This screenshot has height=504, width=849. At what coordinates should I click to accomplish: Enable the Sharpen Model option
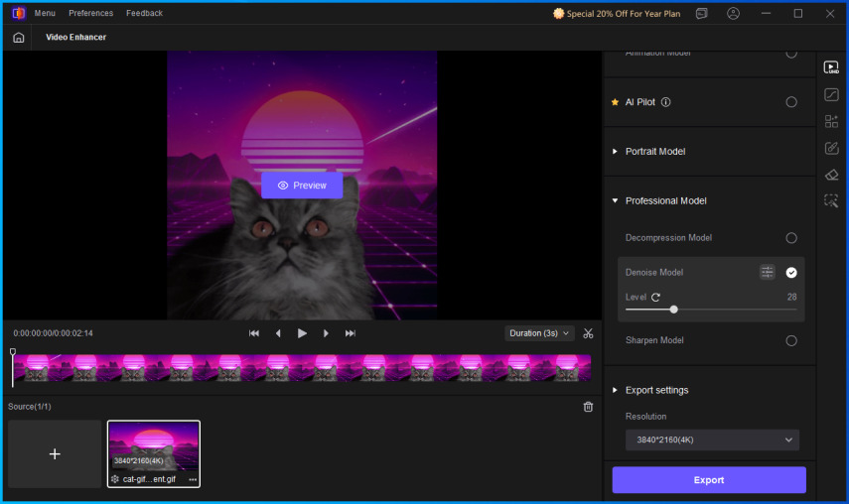tap(791, 340)
